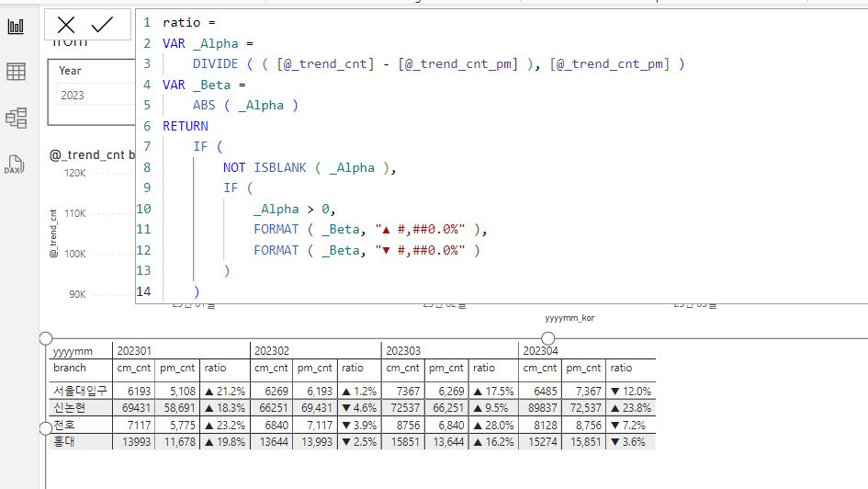Click line number 14 in the editor

[144, 291]
